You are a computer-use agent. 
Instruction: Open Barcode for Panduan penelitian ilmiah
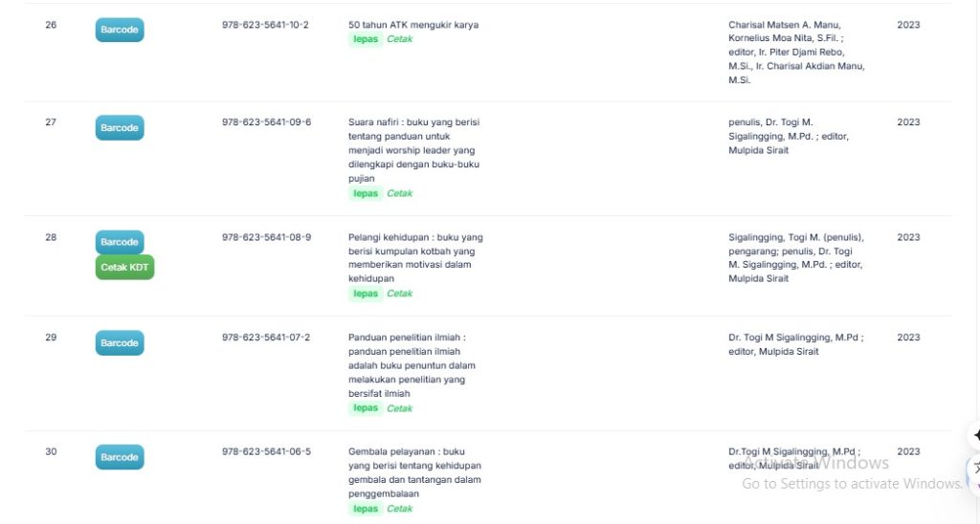coord(120,342)
